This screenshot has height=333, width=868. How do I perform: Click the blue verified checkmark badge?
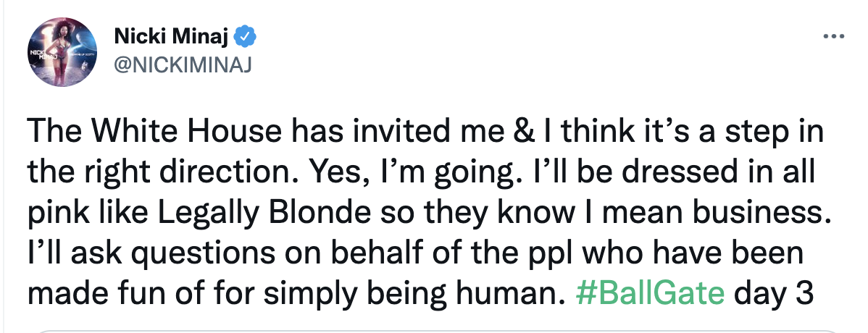pos(244,37)
